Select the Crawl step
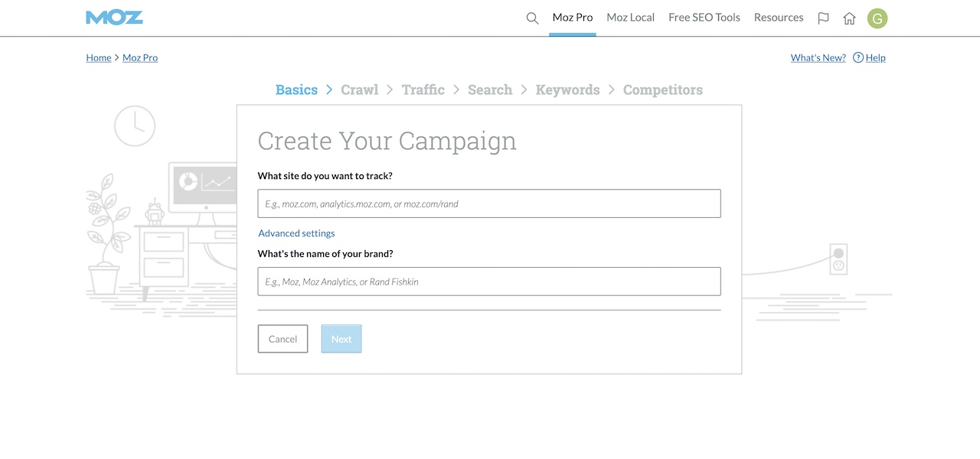Image resolution: width=980 pixels, height=459 pixels. pos(360,90)
